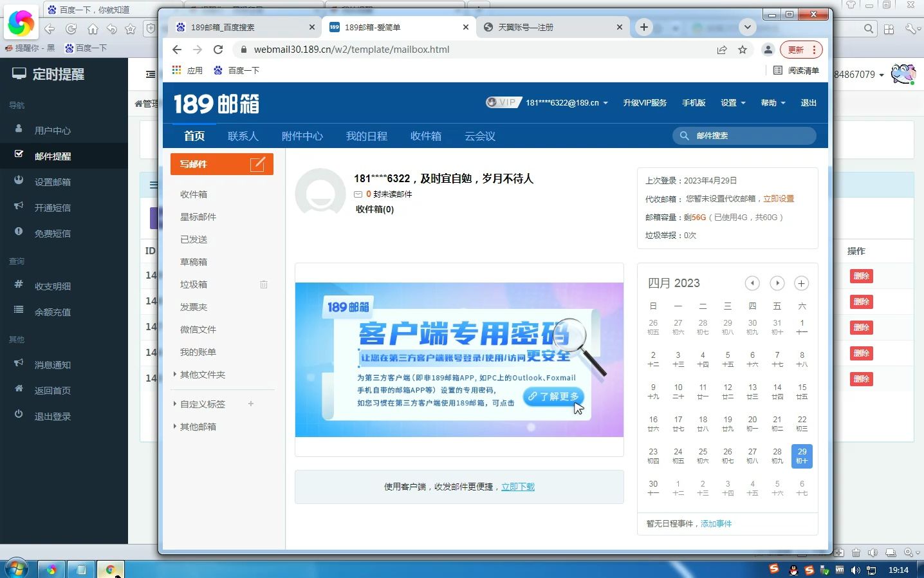924x578 pixels.
Task: Click 升级VIP服务 link
Action: point(645,102)
